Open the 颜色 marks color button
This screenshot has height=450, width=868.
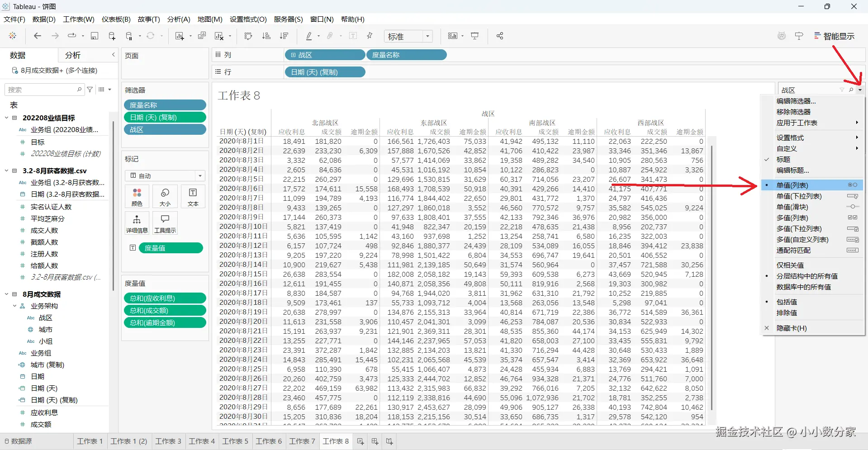(x=137, y=197)
